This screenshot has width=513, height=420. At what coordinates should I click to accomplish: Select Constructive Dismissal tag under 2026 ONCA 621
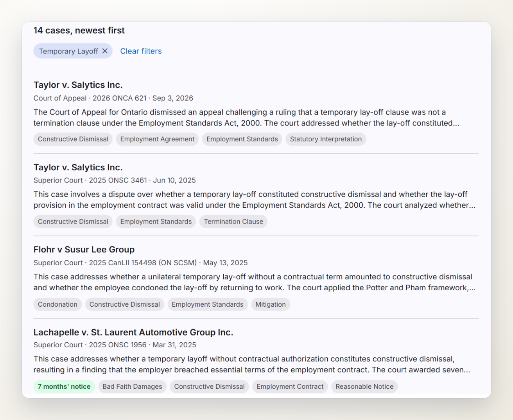click(x=73, y=139)
